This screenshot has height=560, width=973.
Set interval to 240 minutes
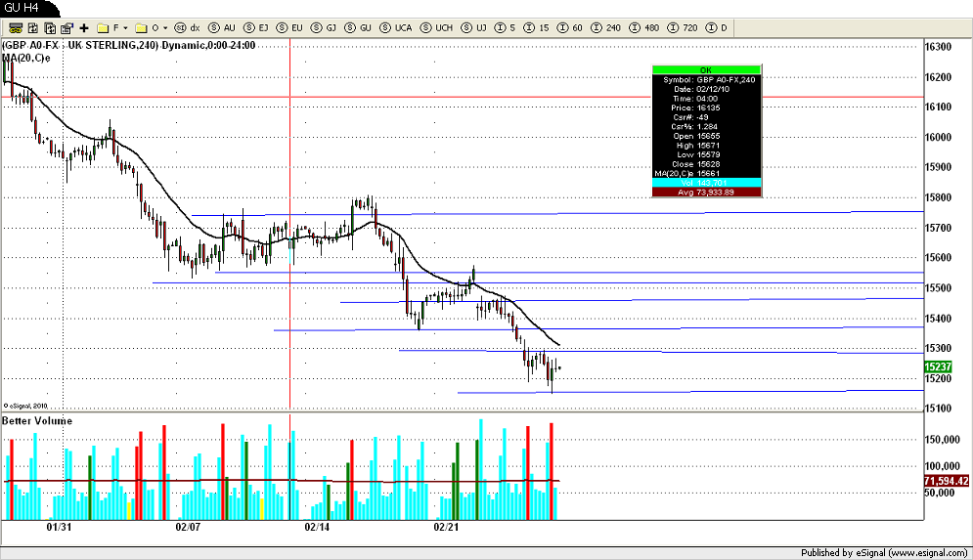point(606,28)
